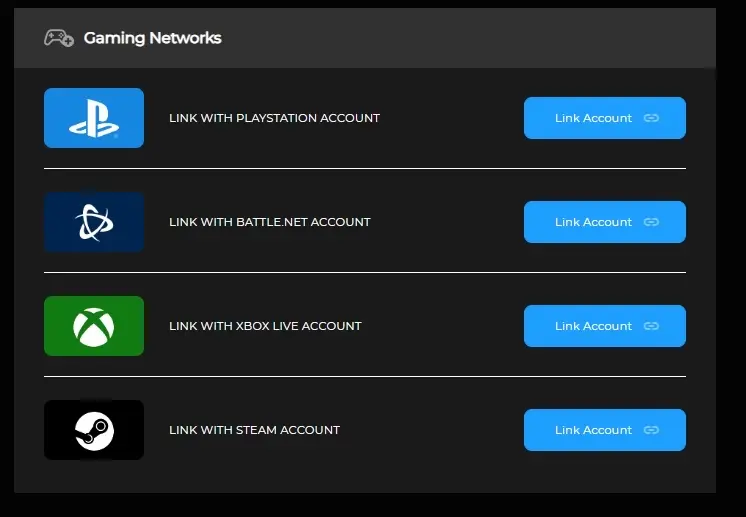The image size is (746, 517).
Task: Click chain-link icon in Xbox Link Account button
Action: point(651,326)
